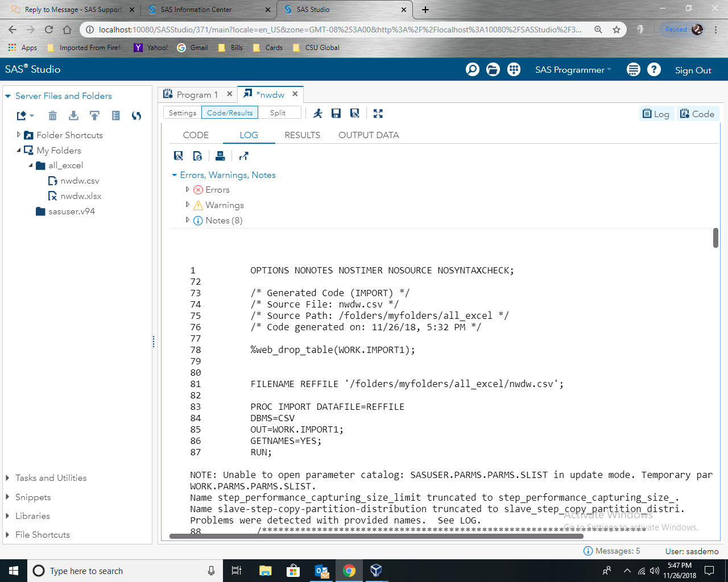Toggle the Log button at top right
The height and width of the screenshot is (582, 728).
coord(656,114)
